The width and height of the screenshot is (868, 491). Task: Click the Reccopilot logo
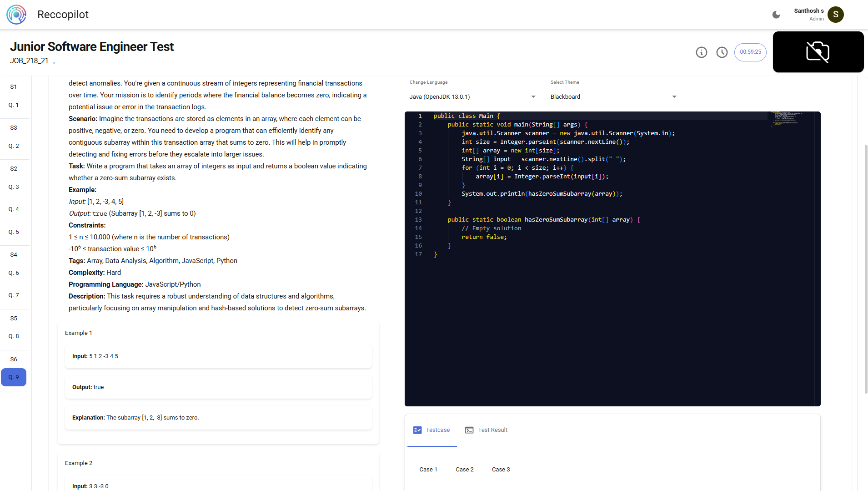(16, 14)
